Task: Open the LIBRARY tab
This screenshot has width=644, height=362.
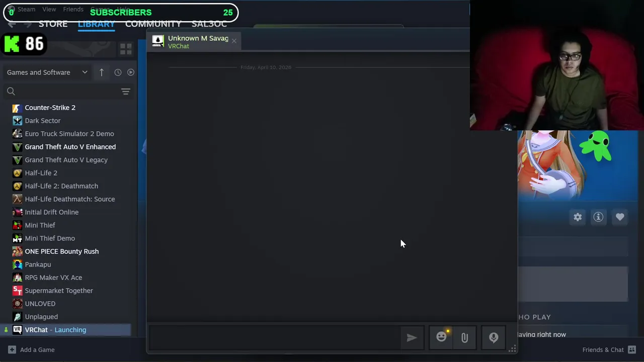Action: point(97,24)
